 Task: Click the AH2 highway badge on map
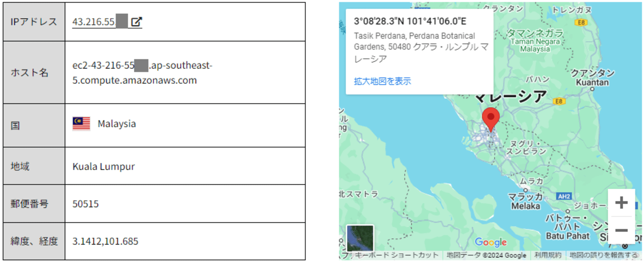[564, 196]
